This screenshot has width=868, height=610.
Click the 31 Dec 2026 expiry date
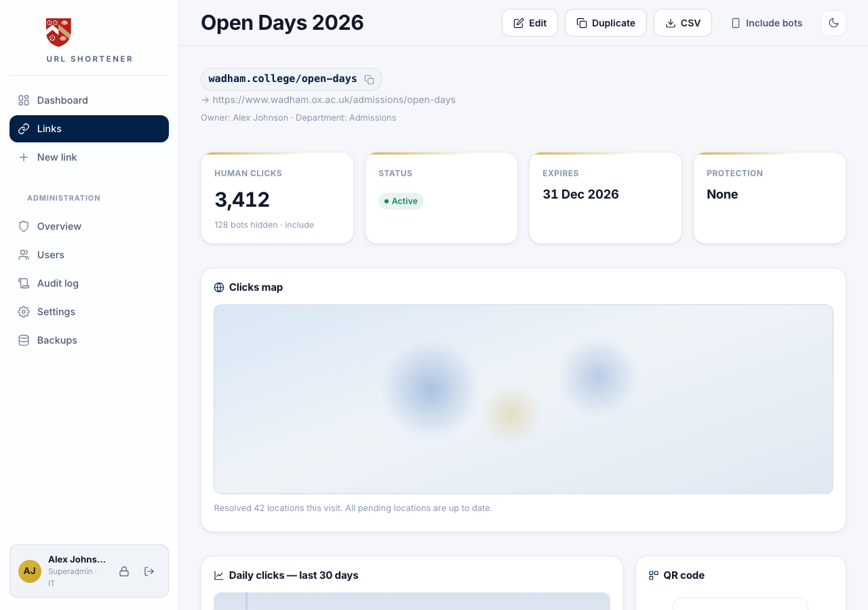[x=580, y=195]
